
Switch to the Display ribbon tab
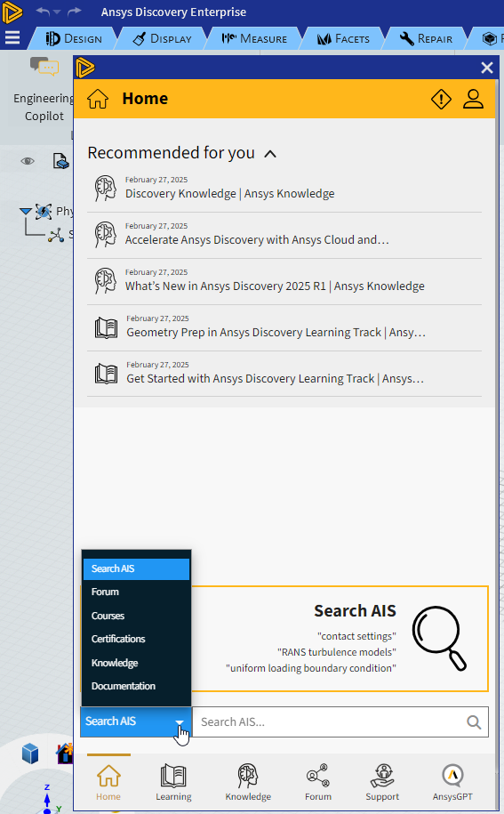pyautogui.click(x=163, y=38)
